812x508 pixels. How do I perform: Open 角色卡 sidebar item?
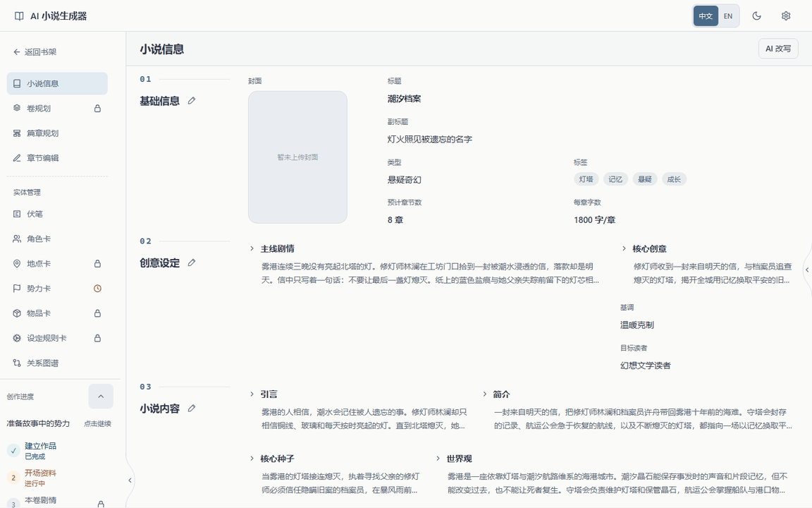click(57, 239)
